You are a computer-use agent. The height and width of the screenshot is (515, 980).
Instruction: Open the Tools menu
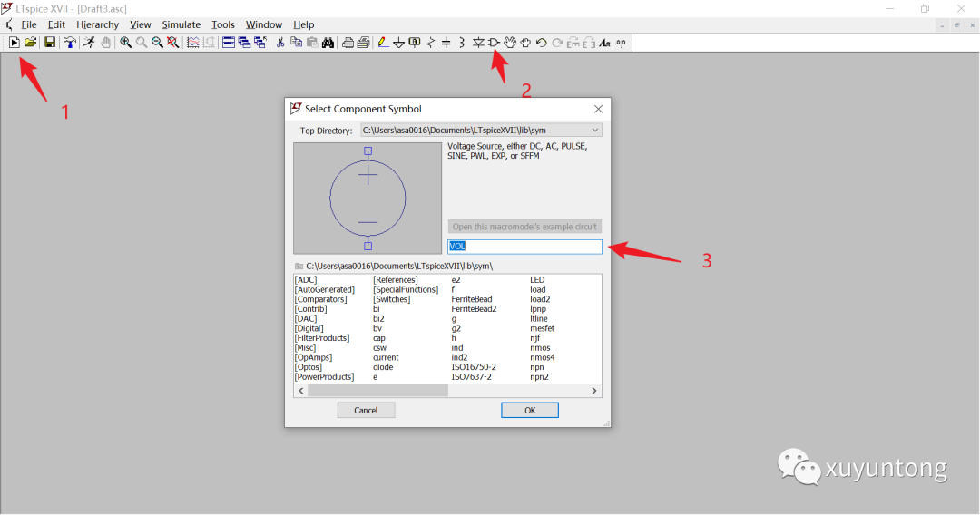click(223, 25)
